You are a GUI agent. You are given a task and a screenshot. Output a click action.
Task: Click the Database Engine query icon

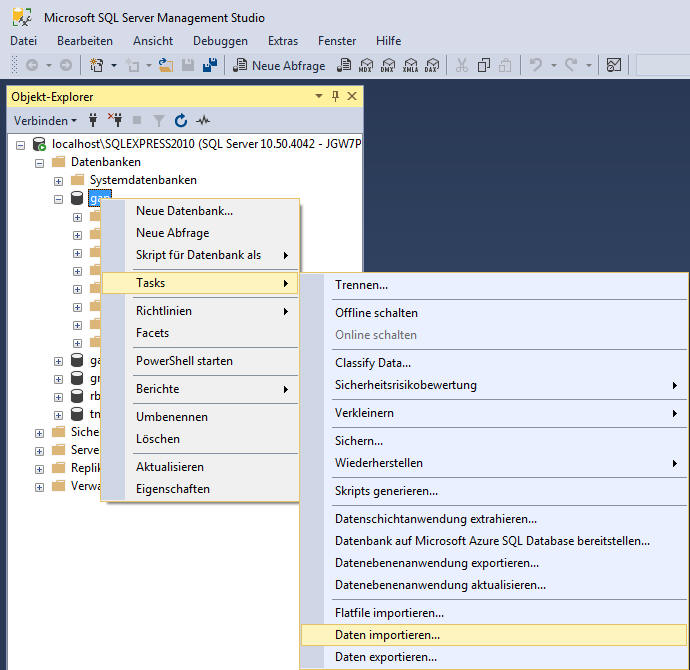[344, 66]
